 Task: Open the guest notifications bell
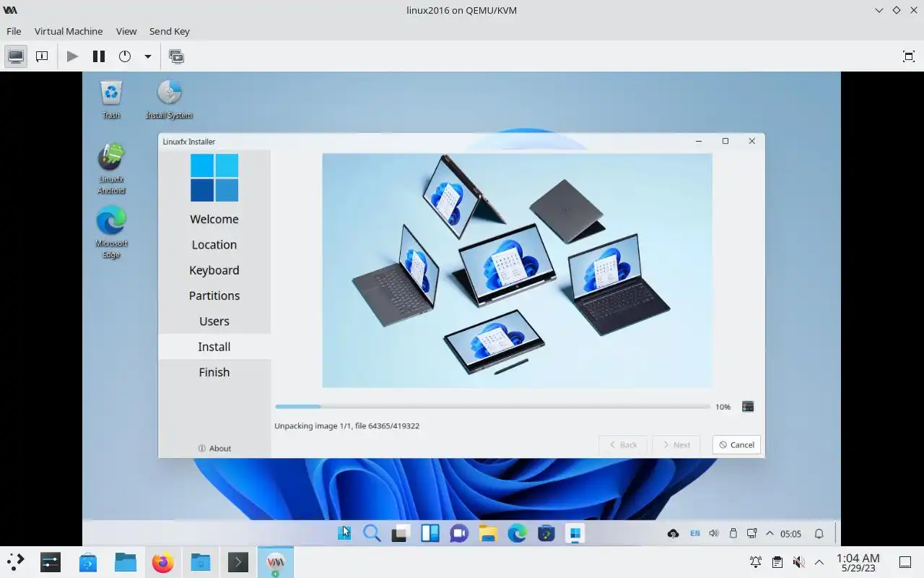click(819, 534)
